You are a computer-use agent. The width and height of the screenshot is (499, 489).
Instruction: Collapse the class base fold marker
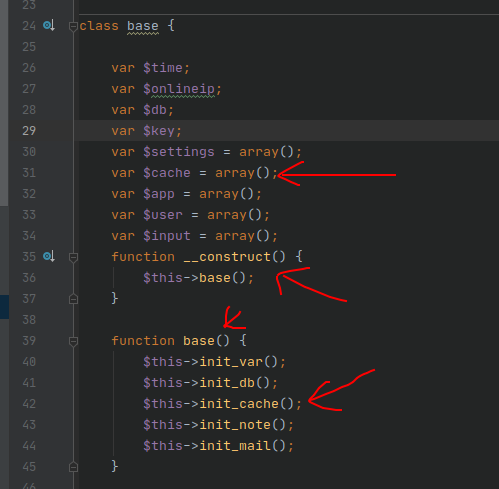tap(73, 26)
